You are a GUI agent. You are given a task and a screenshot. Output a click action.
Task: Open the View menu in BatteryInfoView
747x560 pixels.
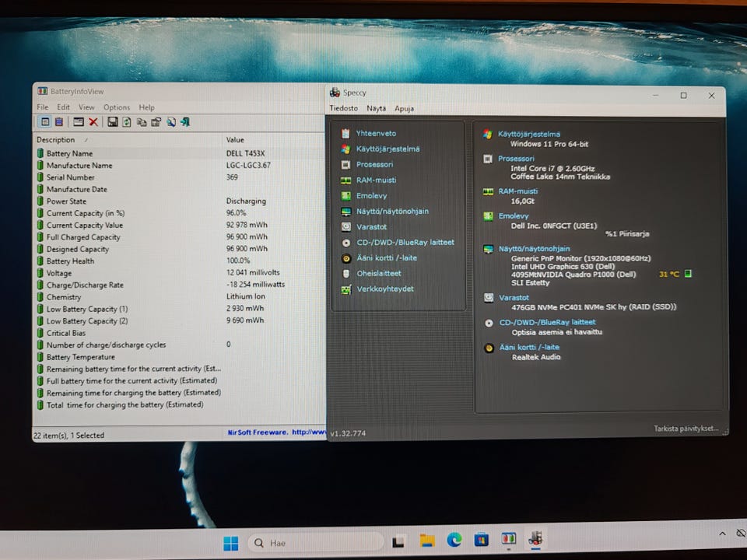coord(86,107)
